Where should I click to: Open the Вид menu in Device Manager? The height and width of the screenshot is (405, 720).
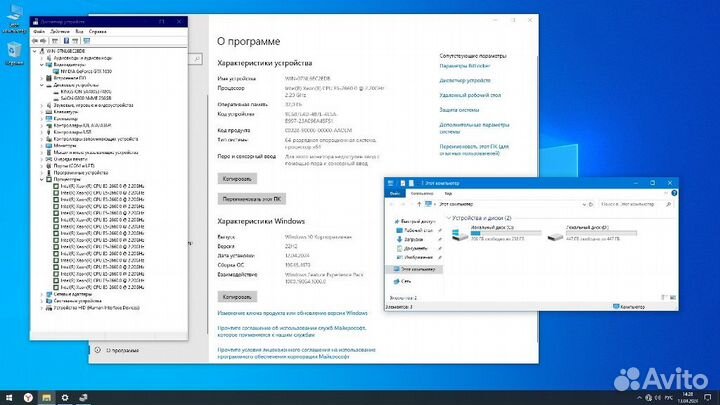point(79,32)
